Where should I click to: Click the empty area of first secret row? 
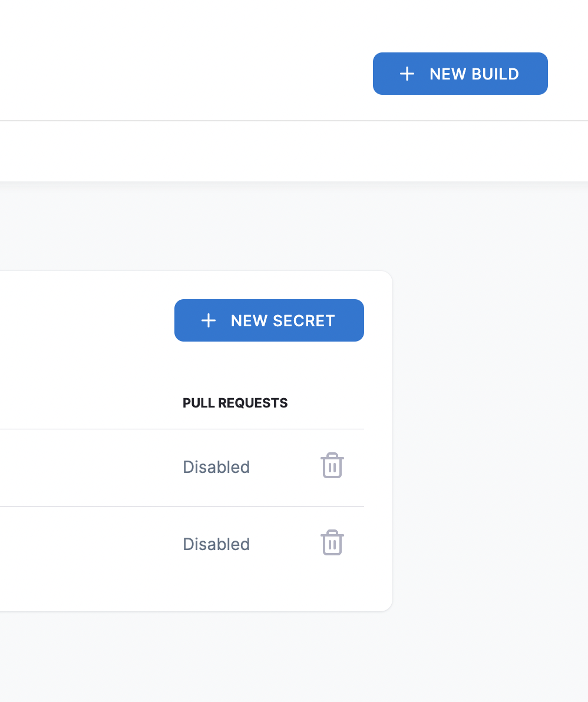(88, 468)
